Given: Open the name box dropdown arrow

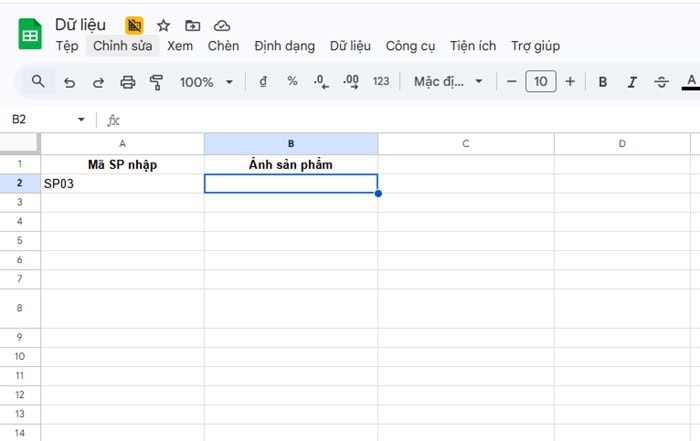Looking at the screenshot, I should 82,120.
